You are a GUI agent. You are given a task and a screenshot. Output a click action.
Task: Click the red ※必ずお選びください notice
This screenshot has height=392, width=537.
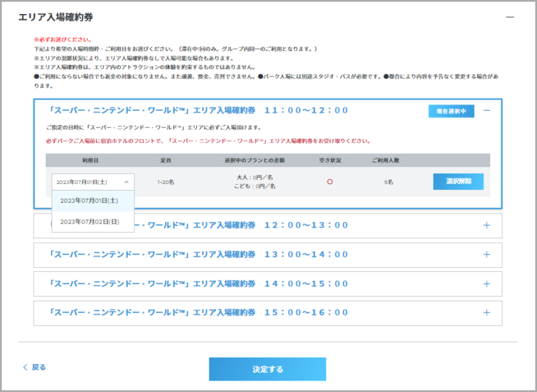click(x=62, y=40)
